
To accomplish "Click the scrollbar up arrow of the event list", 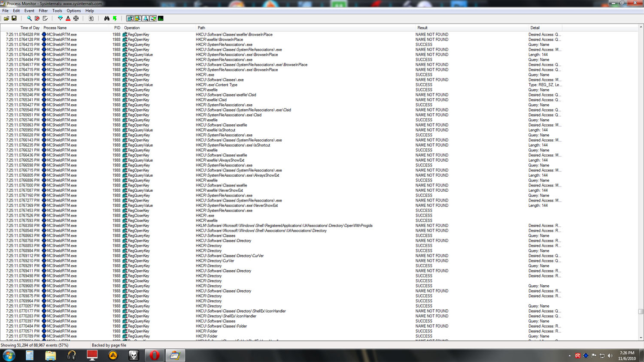I will 641,27.
